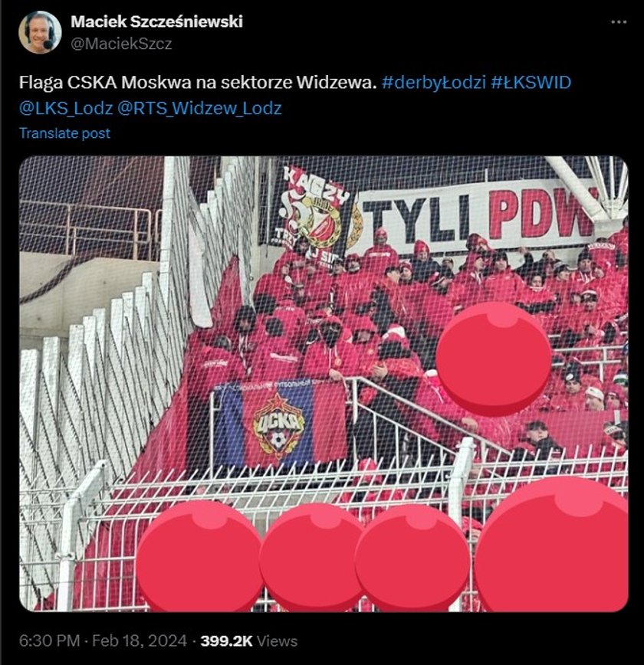Click the Widzew crest flag in the photo
Viewport: 644px width, 665px height.
click(x=314, y=213)
